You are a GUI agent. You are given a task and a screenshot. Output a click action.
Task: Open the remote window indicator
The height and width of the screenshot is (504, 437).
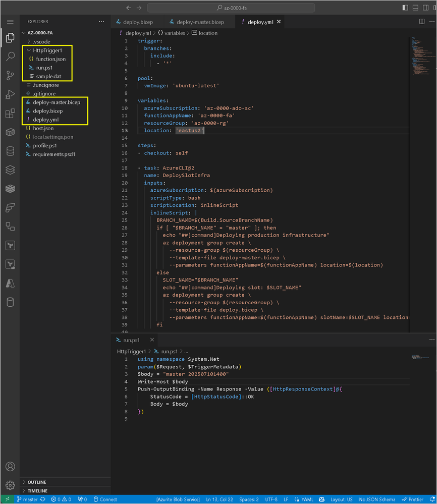(8, 499)
